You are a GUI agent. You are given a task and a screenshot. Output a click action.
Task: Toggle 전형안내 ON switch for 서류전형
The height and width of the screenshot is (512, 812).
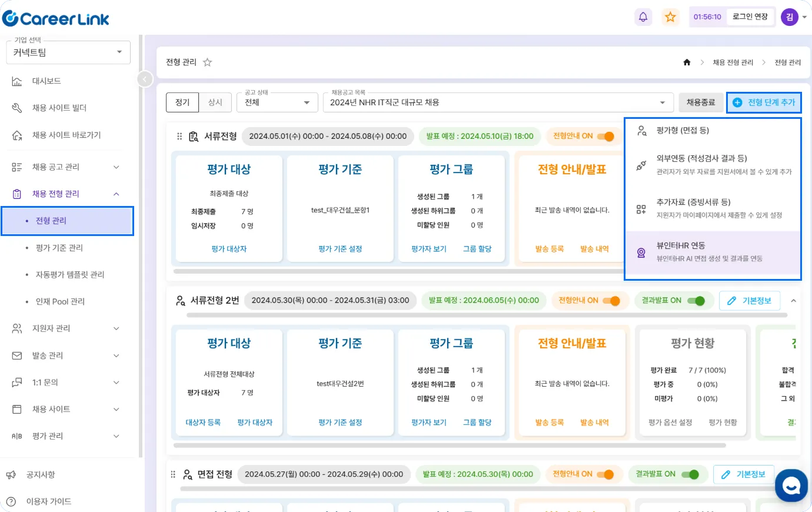pos(605,137)
